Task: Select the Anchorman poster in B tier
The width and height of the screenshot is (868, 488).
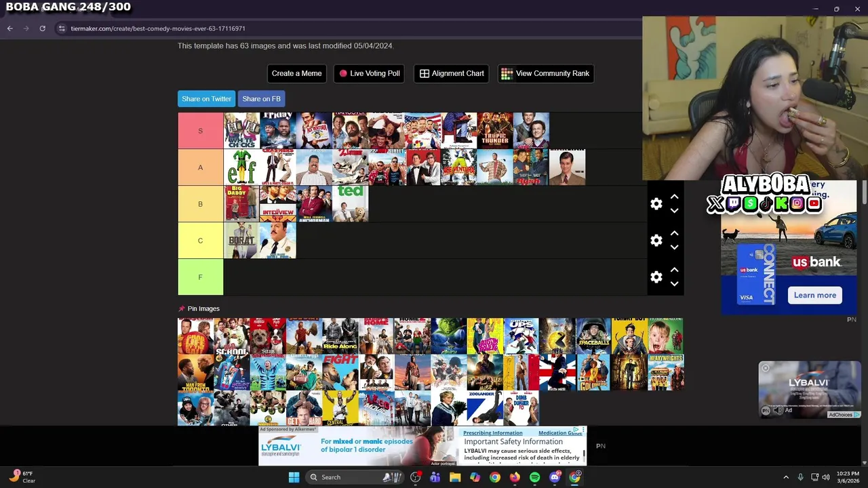Action: (x=314, y=204)
